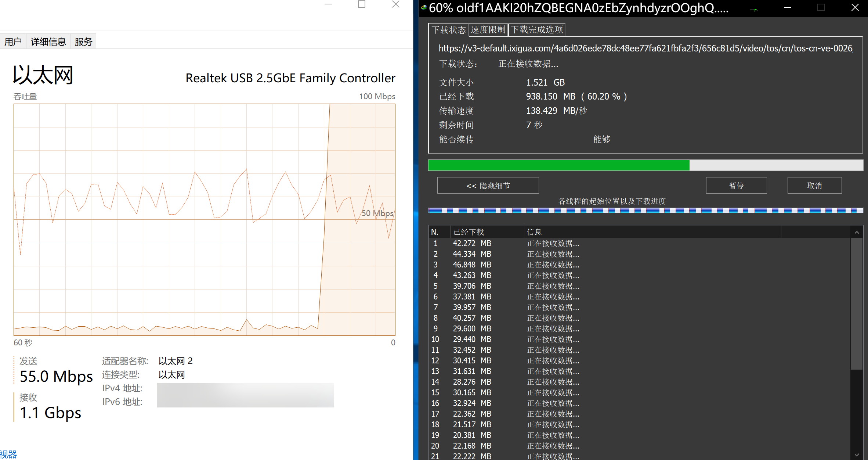The height and width of the screenshot is (460, 868).
Task: Pause the download with 暂停 button
Action: (x=736, y=186)
